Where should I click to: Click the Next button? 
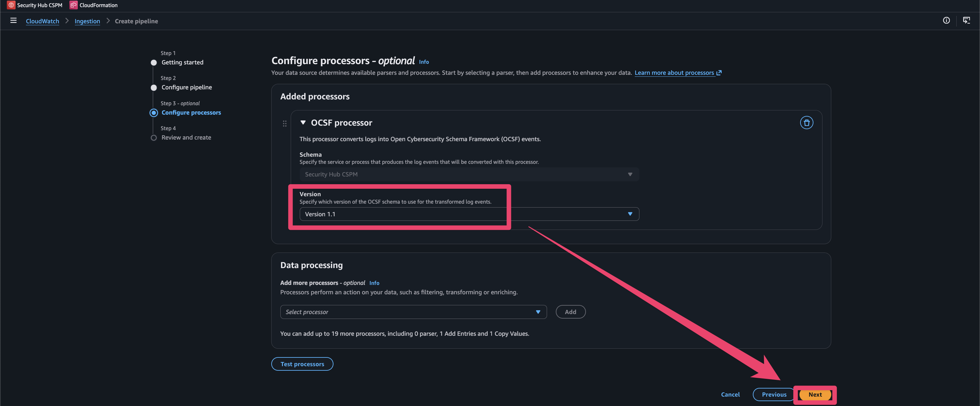[815, 395]
